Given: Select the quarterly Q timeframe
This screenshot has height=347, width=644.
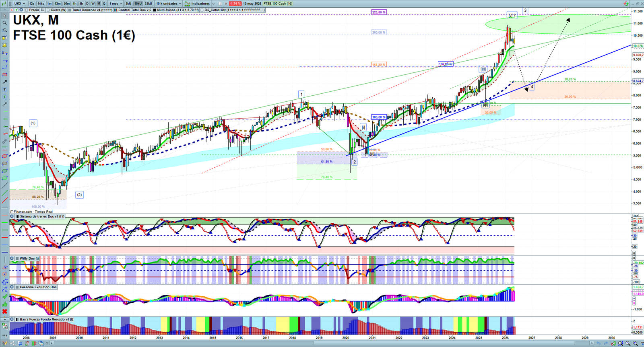Looking at the screenshot, I should click(x=104, y=4).
